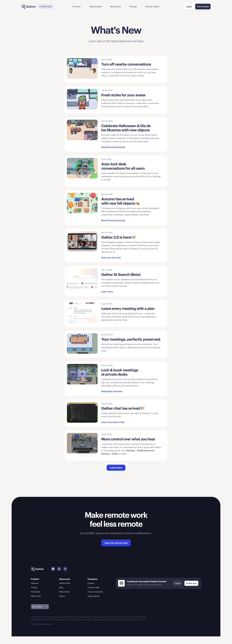Open Testimonials in the footer Resources column
Viewport: 232px width, 644px height.
(65, 583)
